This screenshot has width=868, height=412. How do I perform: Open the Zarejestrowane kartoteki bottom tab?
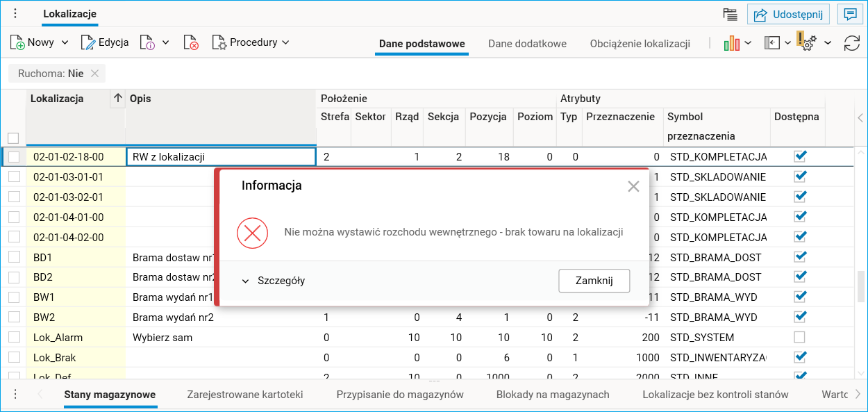[x=245, y=395]
